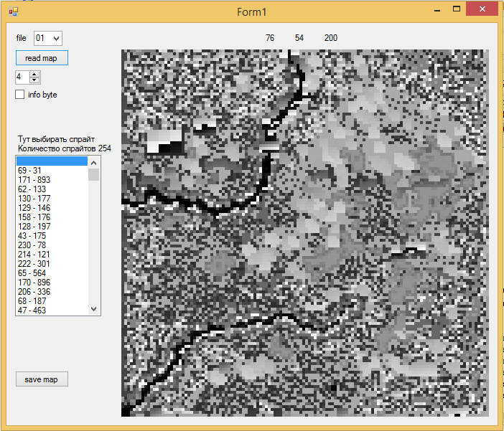
Task: Maximize the Form1 window
Action: (456, 10)
